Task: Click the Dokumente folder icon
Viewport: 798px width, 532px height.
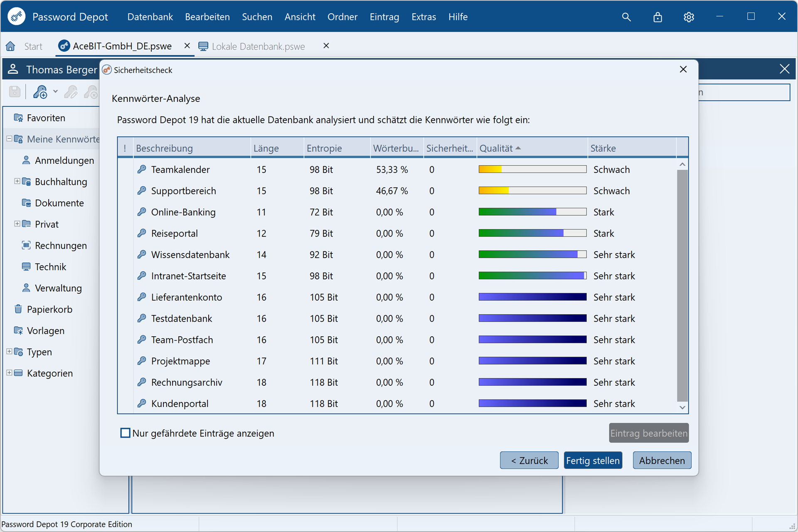Action: click(26, 203)
